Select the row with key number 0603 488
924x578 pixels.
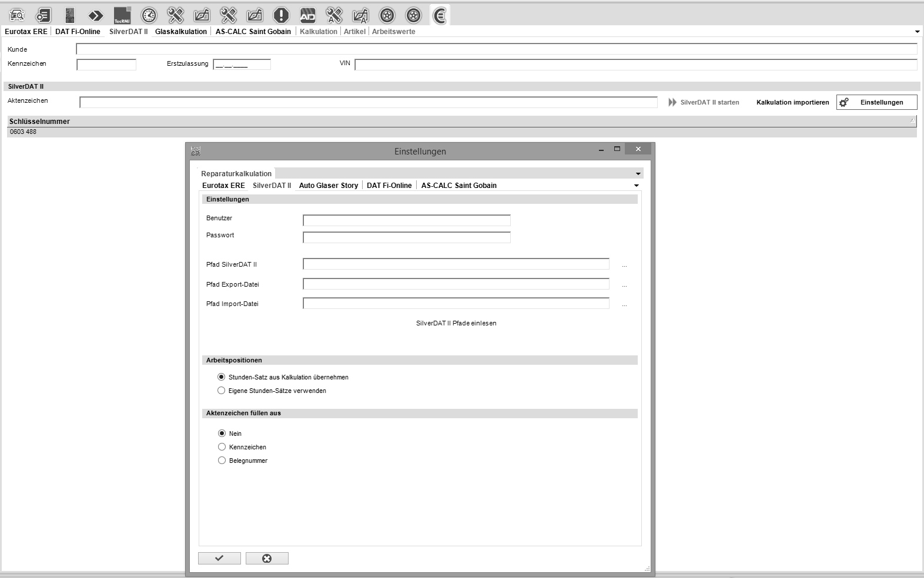point(461,132)
